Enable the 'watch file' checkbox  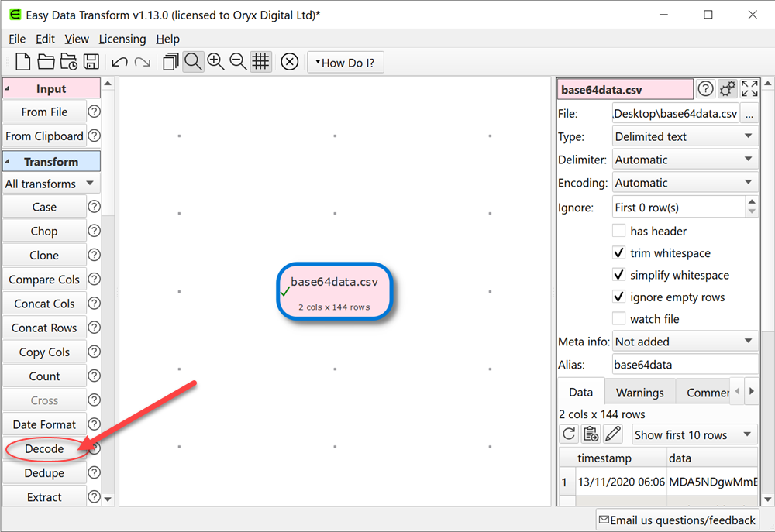click(618, 319)
